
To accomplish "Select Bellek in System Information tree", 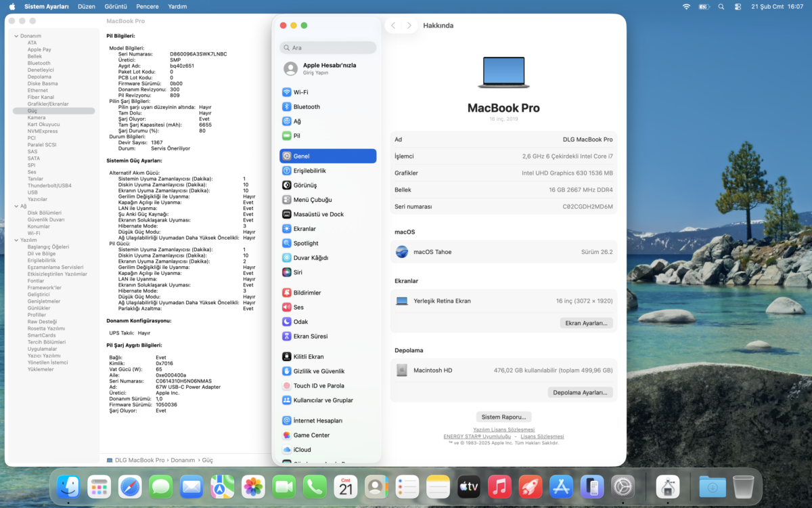I will point(35,56).
